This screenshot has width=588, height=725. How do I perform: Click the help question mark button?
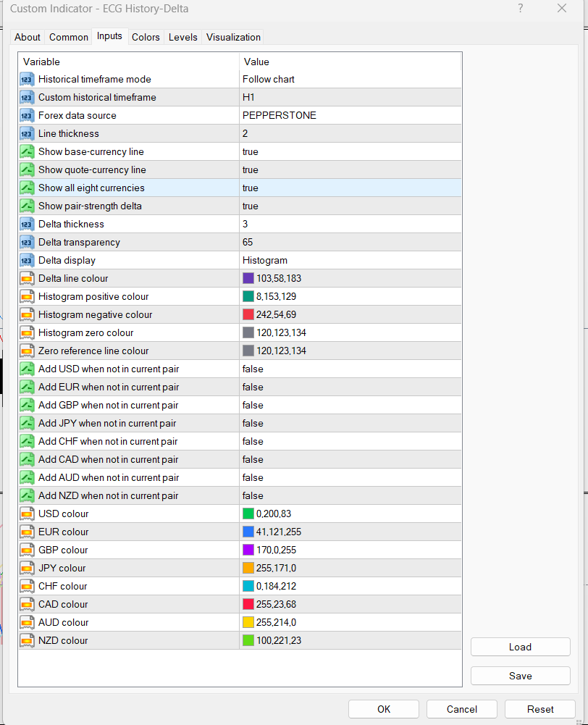point(521,8)
